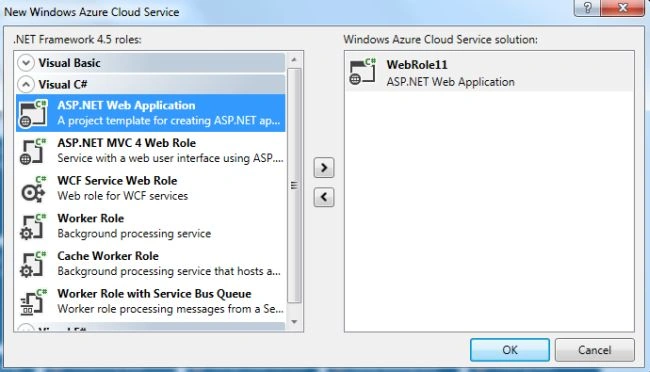Click the WCF Service Web Role gear icon
This screenshot has height=372, width=650.
[x=33, y=189]
